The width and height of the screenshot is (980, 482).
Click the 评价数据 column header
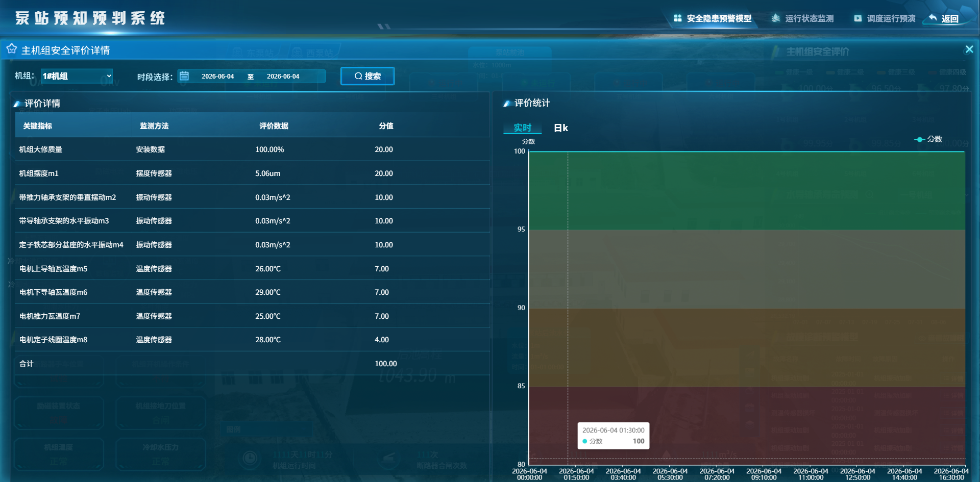click(274, 126)
